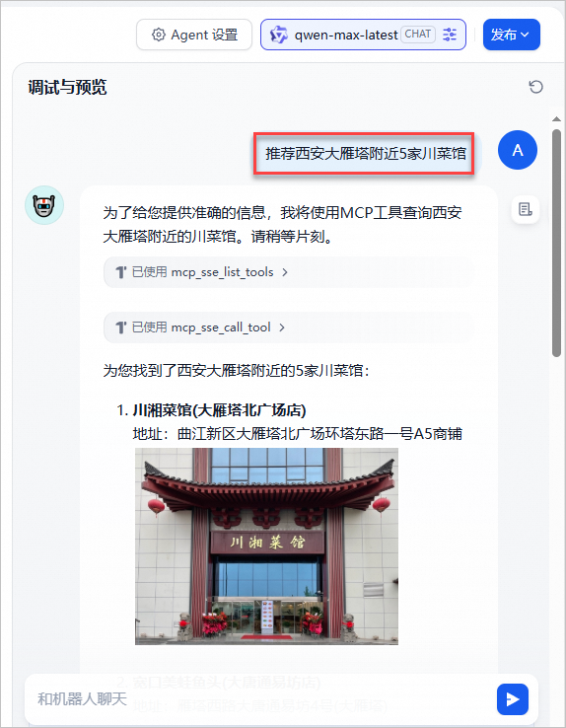
Task: Open model parameter sliders icon
Action: [450, 35]
